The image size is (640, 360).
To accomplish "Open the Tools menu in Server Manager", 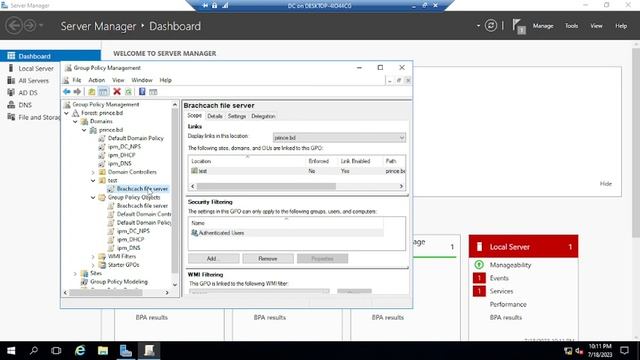I will 571,26.
